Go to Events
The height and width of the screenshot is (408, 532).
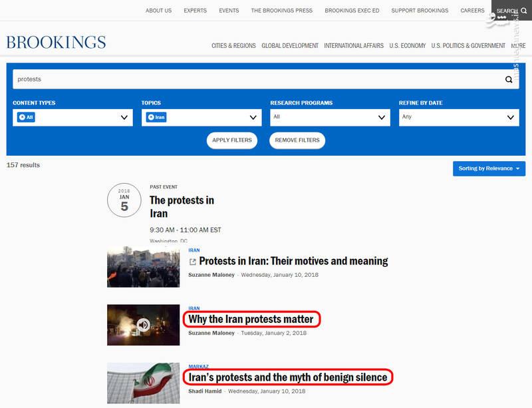(x=229, y=11)
